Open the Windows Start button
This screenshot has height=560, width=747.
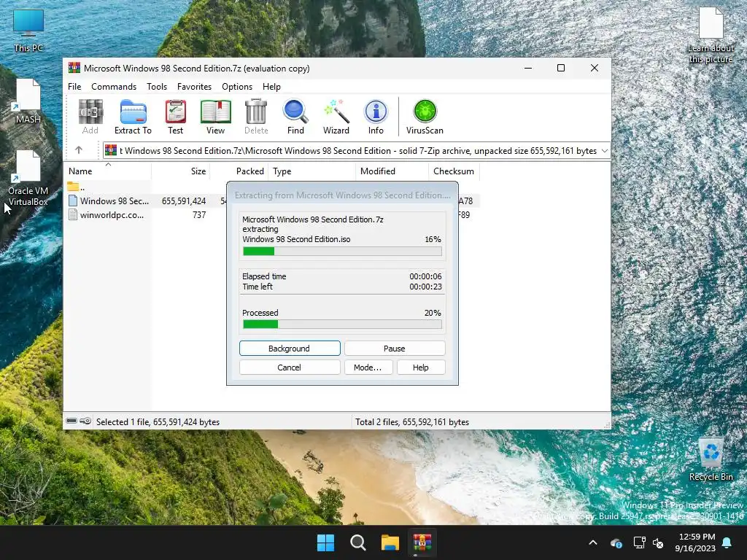tap(326, 542)
